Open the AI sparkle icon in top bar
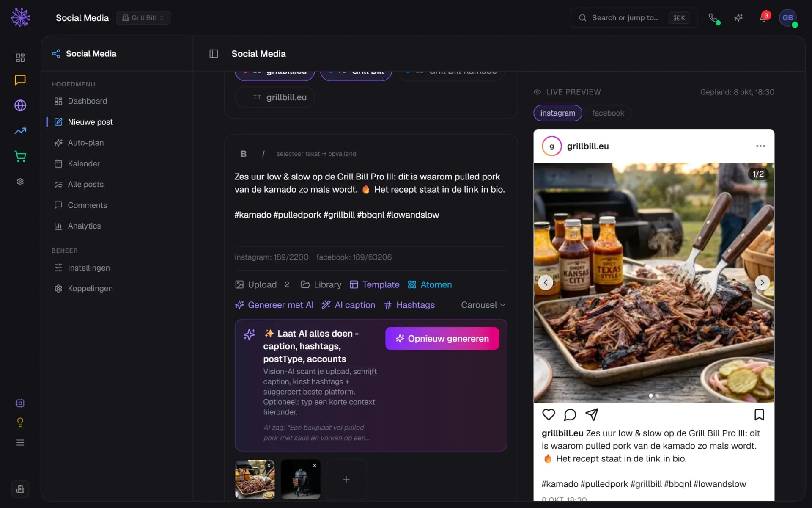Viewport: 812px width, 508px height. (738, 18)
